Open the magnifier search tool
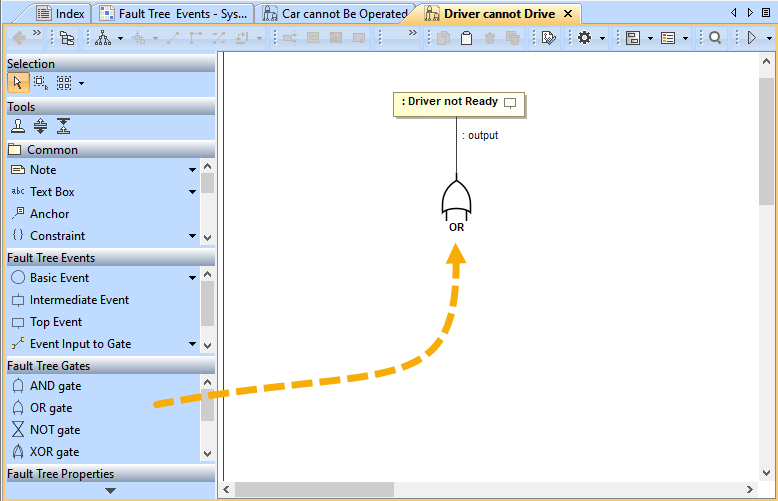This screenshot has height=501, width=778. (715, 38)
